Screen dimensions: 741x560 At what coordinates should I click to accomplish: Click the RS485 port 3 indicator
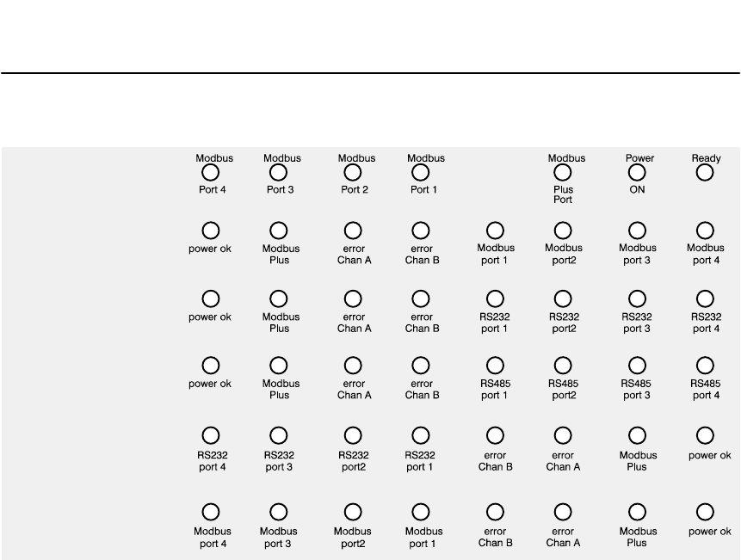(x=638, y=366)
